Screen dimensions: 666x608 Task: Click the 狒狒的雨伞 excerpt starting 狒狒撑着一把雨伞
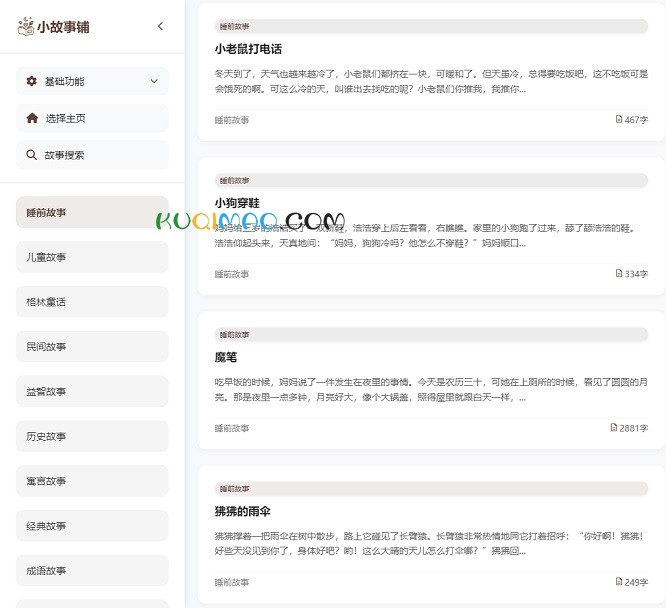pos(431,543)
